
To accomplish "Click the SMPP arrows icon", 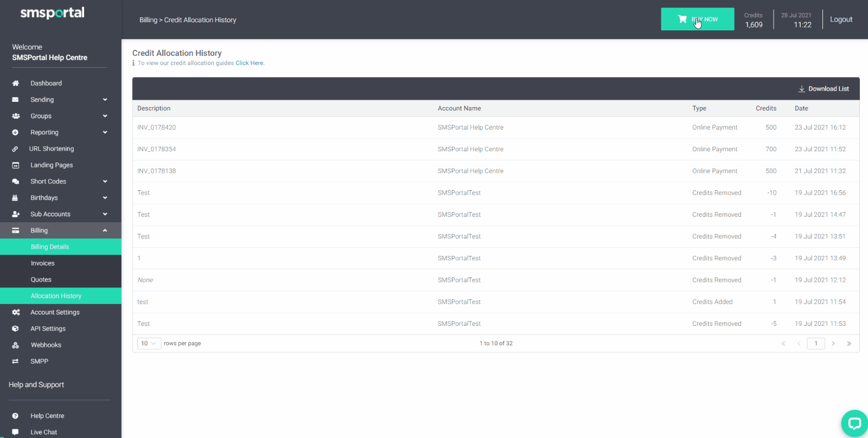I will tap(15, 361).
